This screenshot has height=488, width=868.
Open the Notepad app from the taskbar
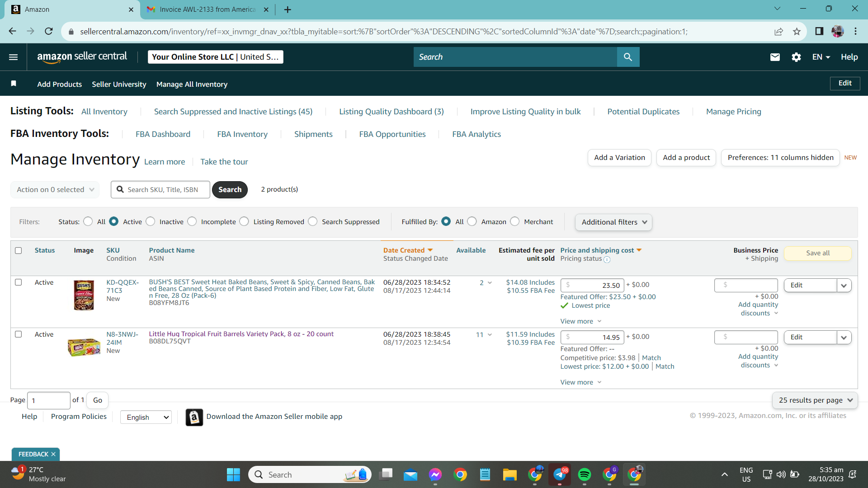pyautogui.click(x=485, y=475)
